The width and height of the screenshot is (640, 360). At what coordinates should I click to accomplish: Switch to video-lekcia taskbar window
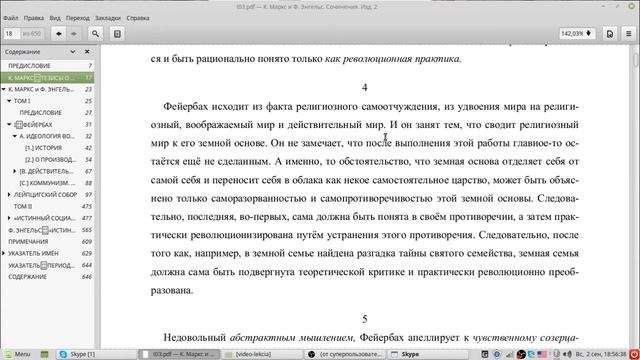click(x=262, y=354)
